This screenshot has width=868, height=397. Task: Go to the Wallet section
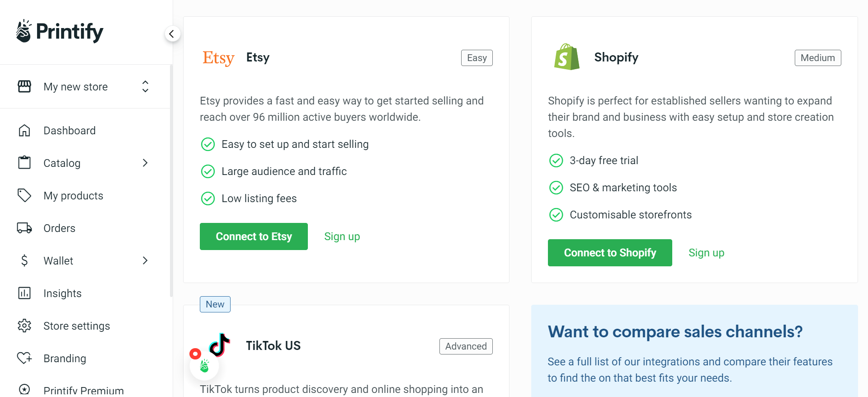pyautogui.click(x=58, y=261)
